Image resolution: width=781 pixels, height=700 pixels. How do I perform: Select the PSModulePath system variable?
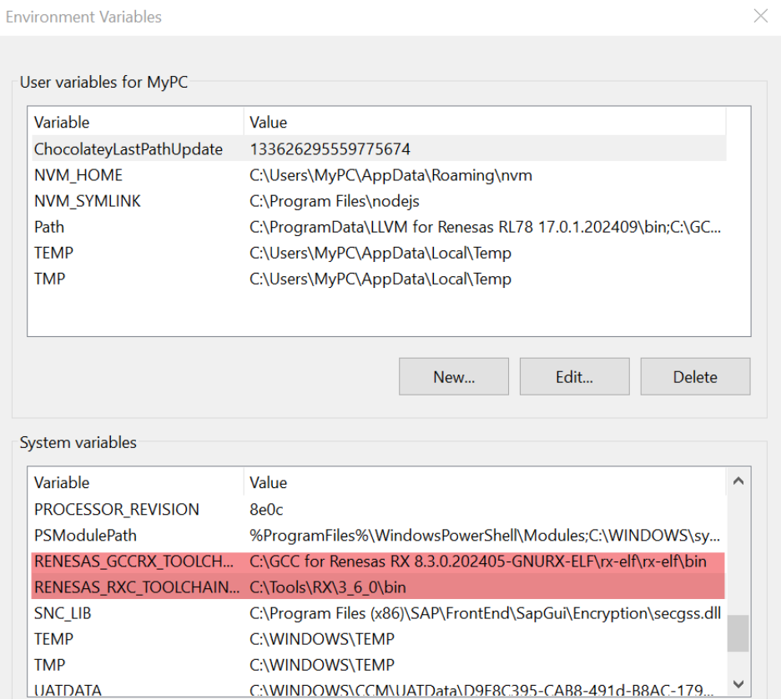(379, 535)
